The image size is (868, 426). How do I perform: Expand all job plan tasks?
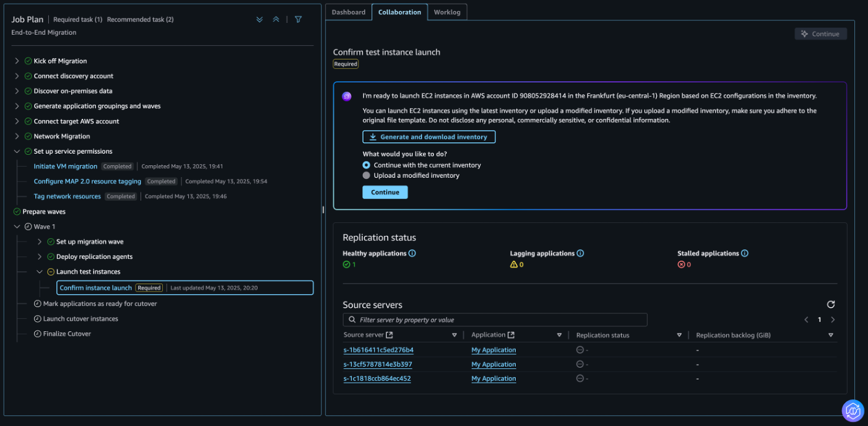click(259, 19)
